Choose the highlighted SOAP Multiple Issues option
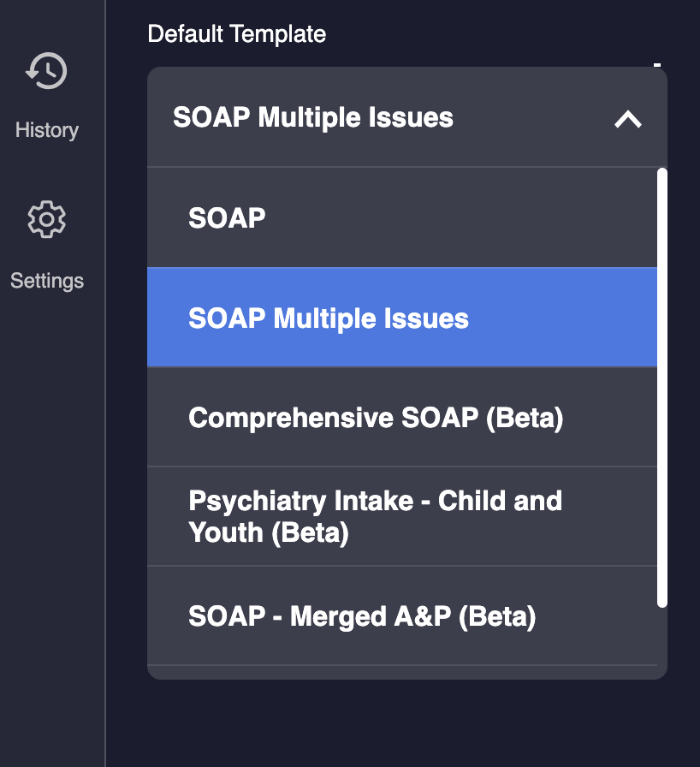Viewport: 700px width, 767px height. point(329,319)
